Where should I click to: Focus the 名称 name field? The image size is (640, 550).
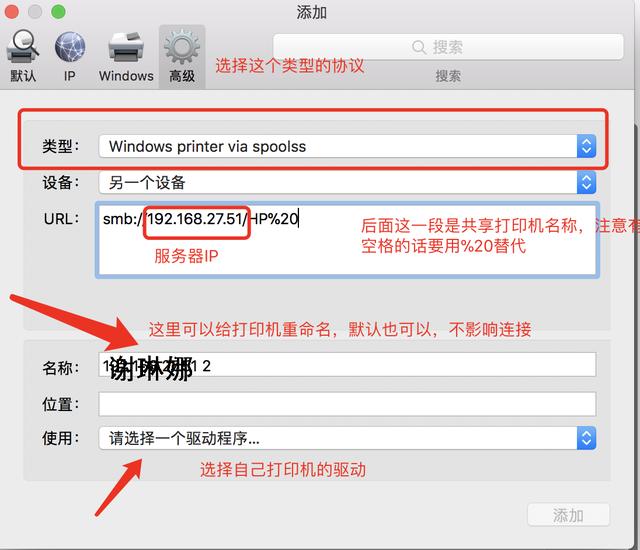tap(347, 365)
